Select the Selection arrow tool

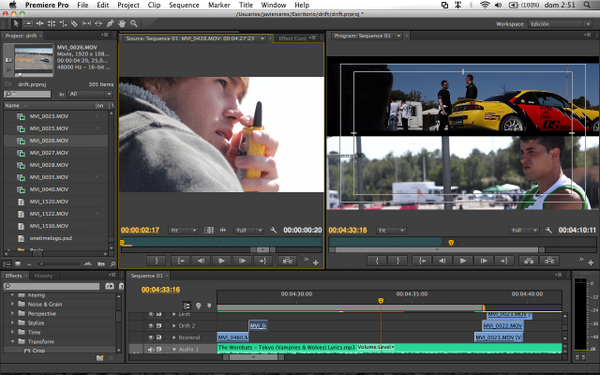tap(16, 24)
